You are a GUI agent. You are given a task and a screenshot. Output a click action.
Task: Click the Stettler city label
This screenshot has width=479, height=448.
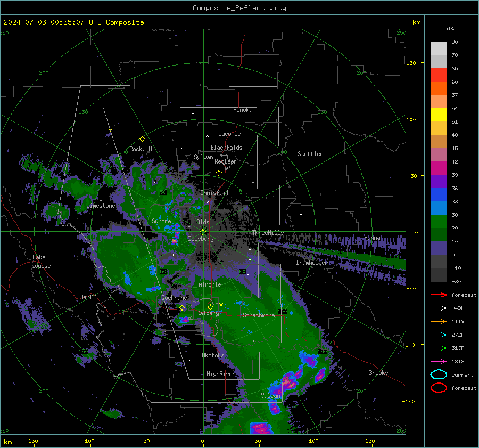click(310, 154)
